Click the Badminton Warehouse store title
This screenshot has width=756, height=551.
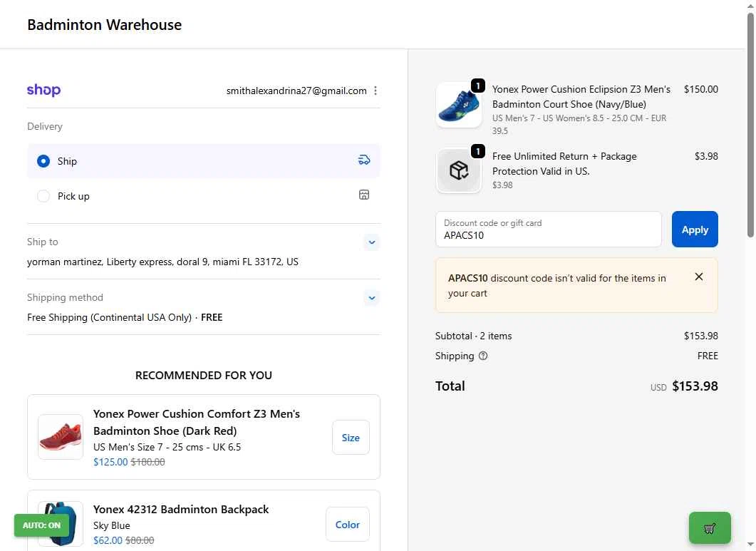[x=105, y=25]
